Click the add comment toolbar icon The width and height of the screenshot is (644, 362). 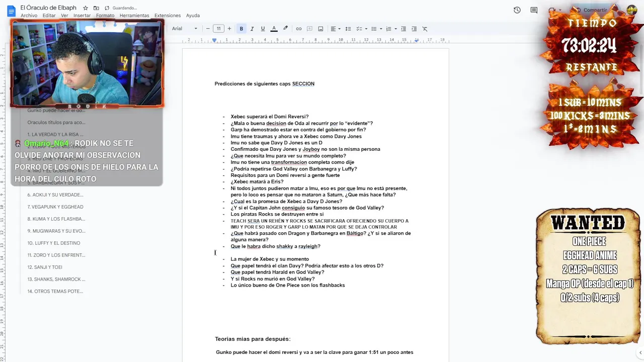[x=309, y=29]
